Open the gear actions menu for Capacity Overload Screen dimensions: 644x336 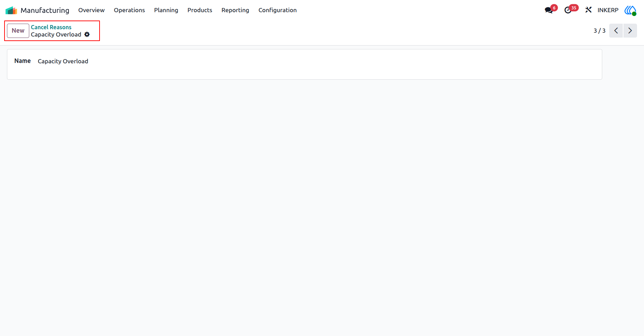click(x=87, y=34)
